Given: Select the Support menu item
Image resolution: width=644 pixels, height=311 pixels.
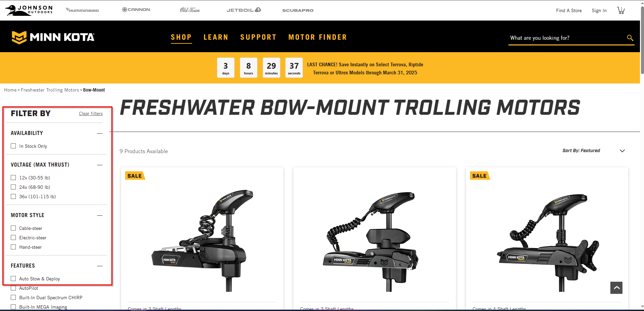Looking at the screenshot, I should tap(258, 37).
